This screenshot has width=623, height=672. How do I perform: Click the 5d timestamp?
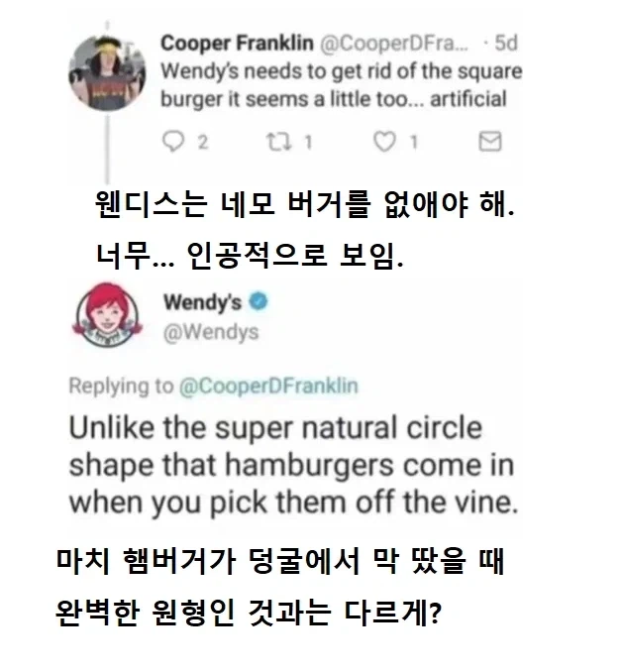pos(505,43)
